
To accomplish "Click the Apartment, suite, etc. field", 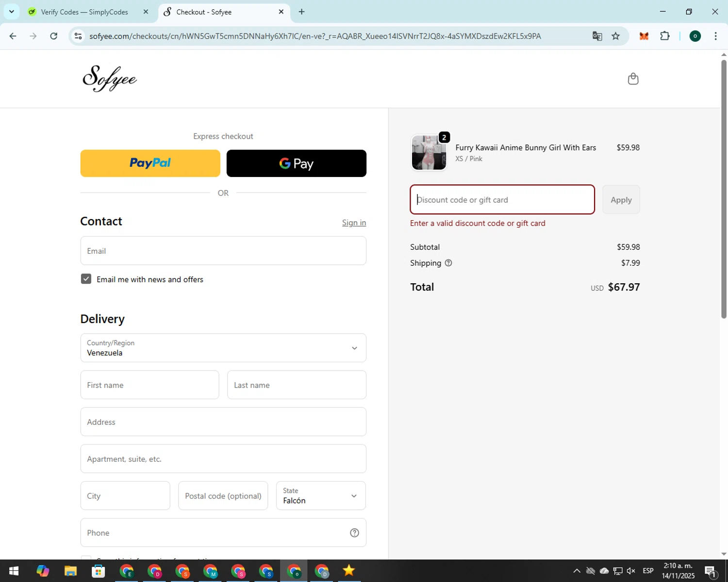I will coord(223,459).
